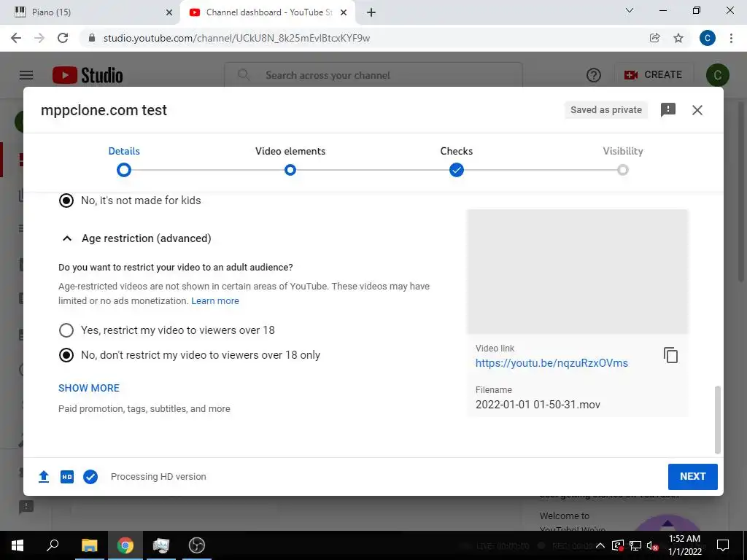Click SHOW MORE for additional options

click(x=88, y=388)
